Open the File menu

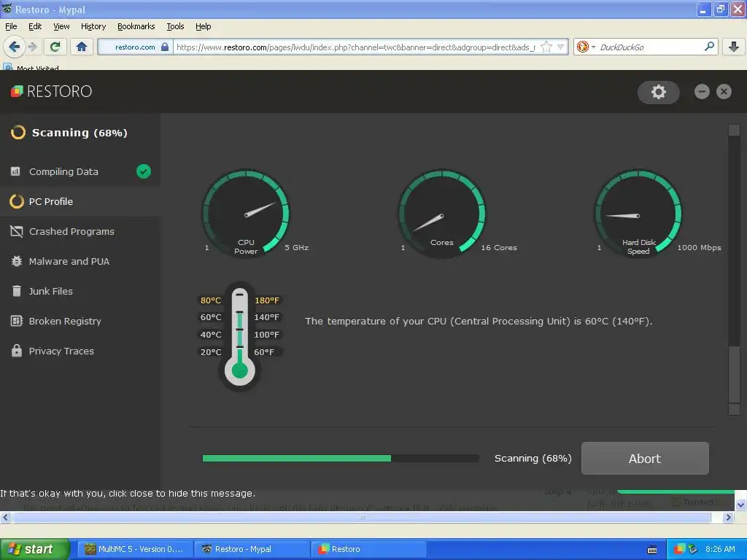click(x=11, y=26)
